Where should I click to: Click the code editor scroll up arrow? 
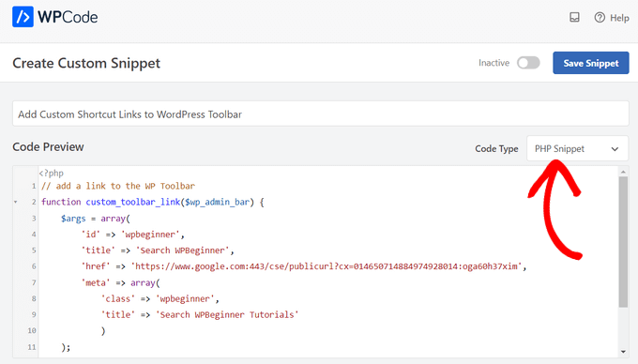623,172
